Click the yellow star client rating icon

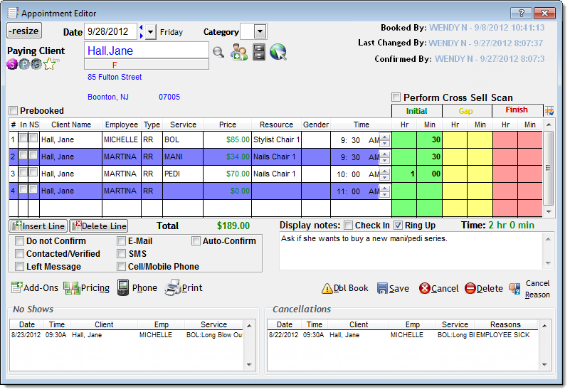[x=49, y=64]
